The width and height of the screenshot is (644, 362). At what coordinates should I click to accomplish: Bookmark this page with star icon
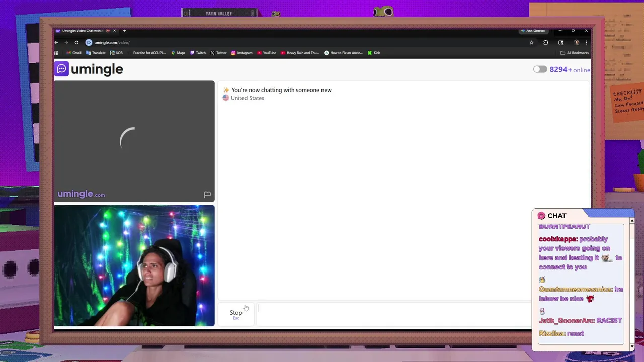tap(531, 43)
